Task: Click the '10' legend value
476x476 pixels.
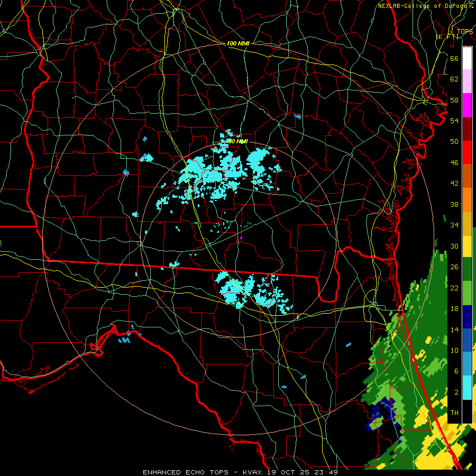Action: (454, 351)
